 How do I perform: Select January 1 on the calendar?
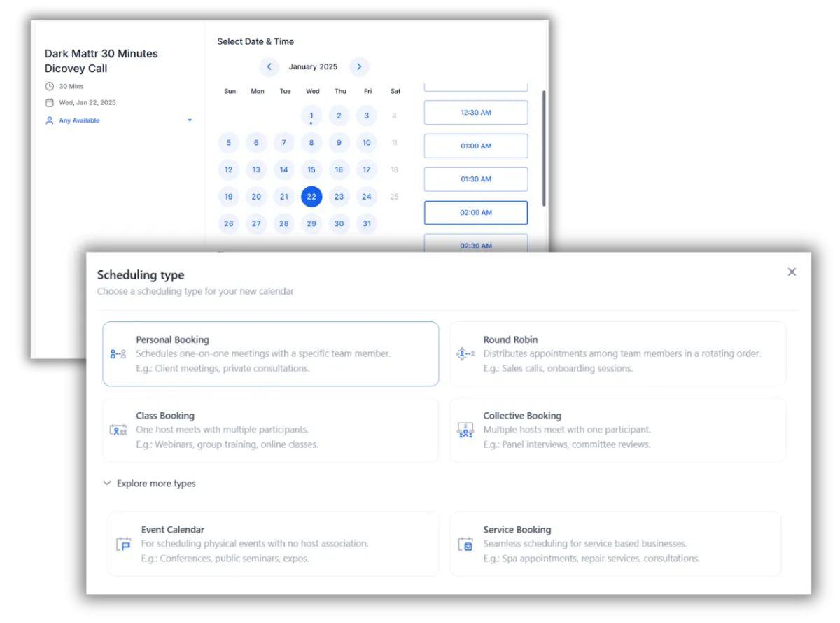pyautogui.click(x=311, y=116)
